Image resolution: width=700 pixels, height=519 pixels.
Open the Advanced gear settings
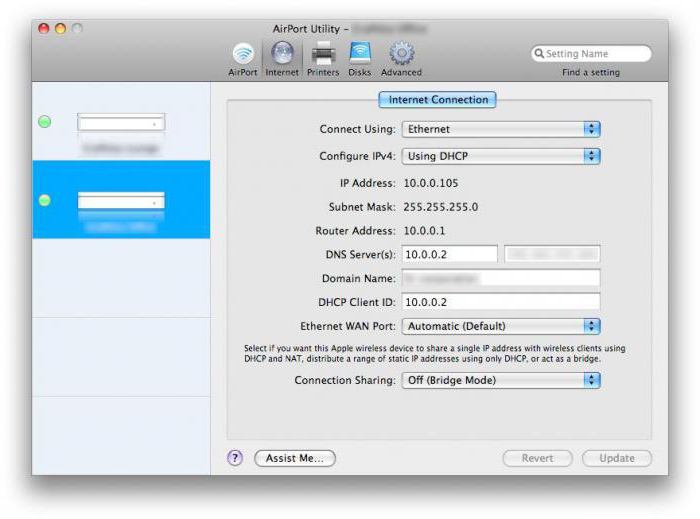click(401, 59)
